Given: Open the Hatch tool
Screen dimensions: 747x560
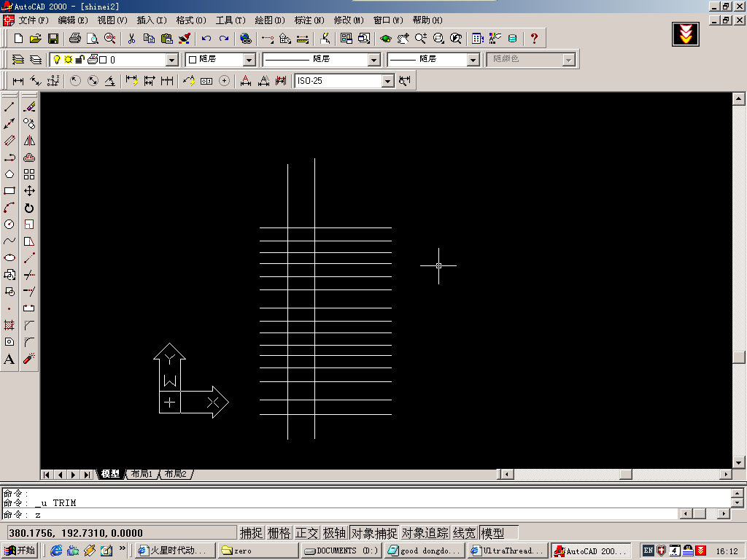Looking at the screenshot, I should tap(9, 325).
